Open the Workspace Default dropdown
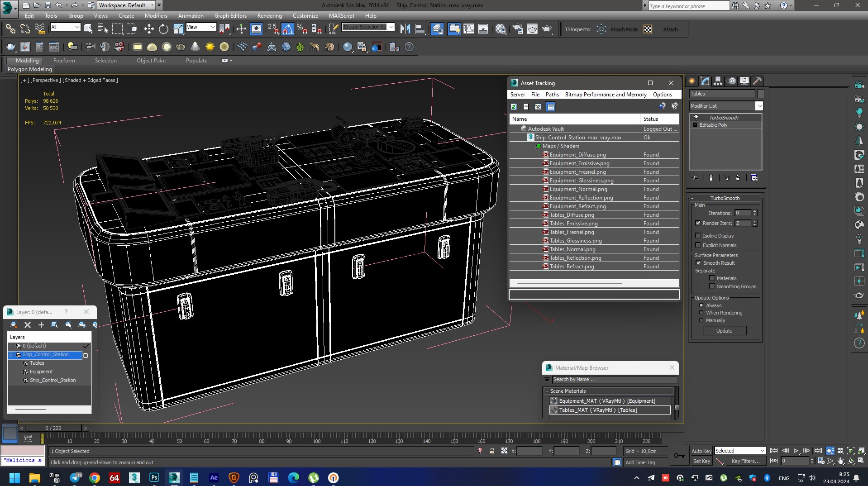 126,5
